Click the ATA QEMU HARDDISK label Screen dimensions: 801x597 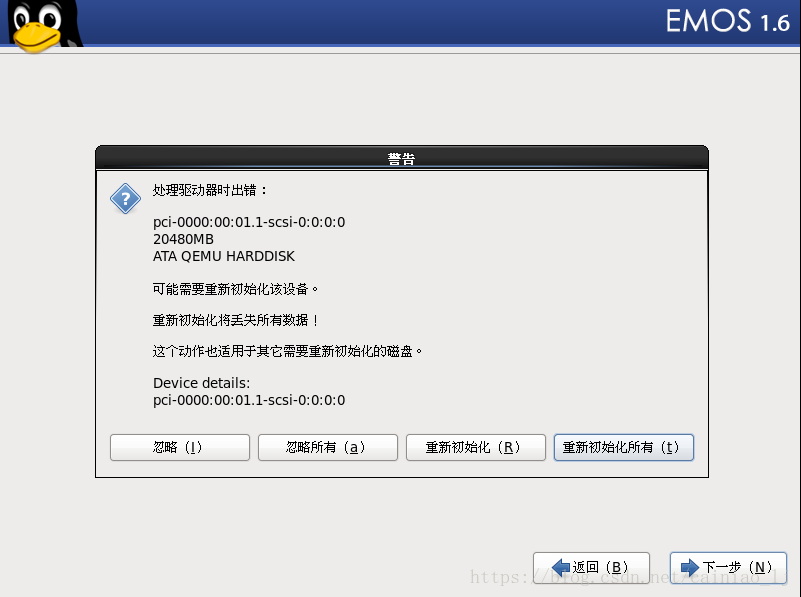coord(224,256)
